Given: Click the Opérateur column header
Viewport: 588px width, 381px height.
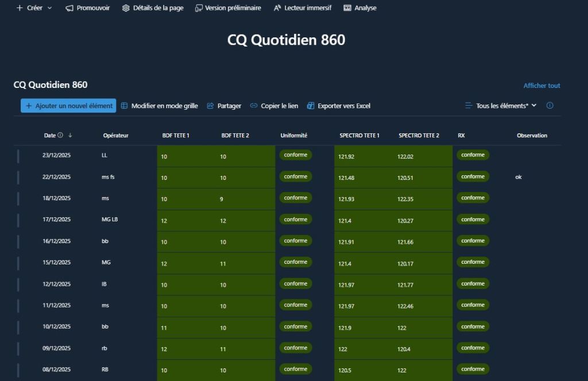Looking at the screenshot, I should [x=115, y=136].
